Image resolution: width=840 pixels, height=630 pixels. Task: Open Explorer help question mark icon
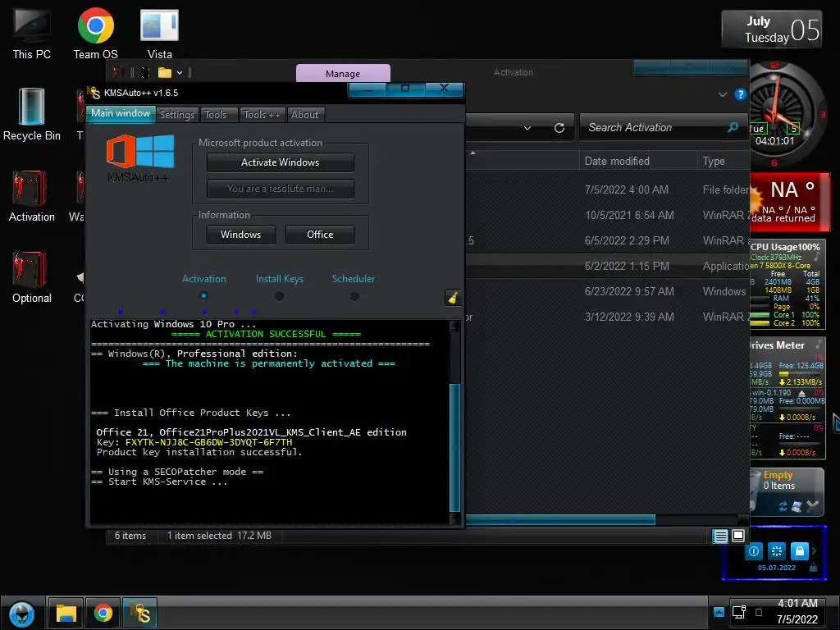click(x=741, y=94)
